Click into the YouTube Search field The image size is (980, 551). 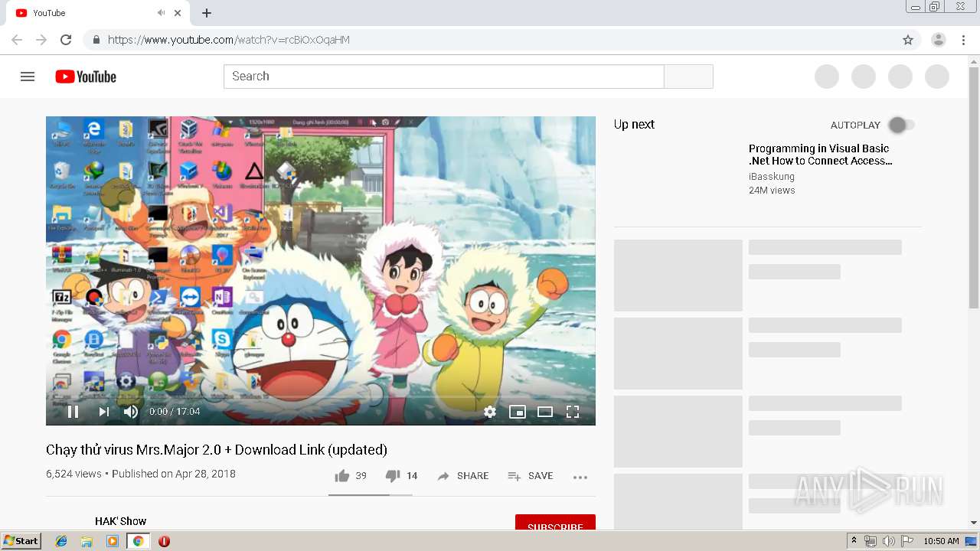point(443,77)
